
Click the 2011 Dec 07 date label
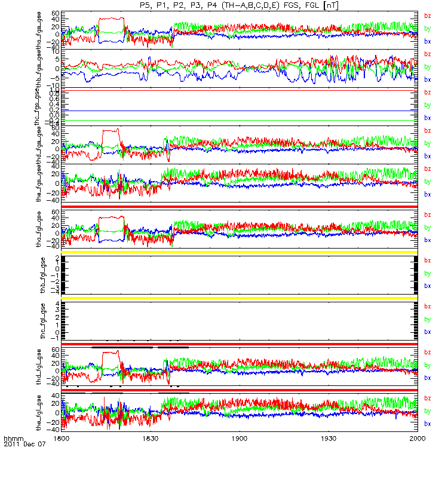[24, 444]
